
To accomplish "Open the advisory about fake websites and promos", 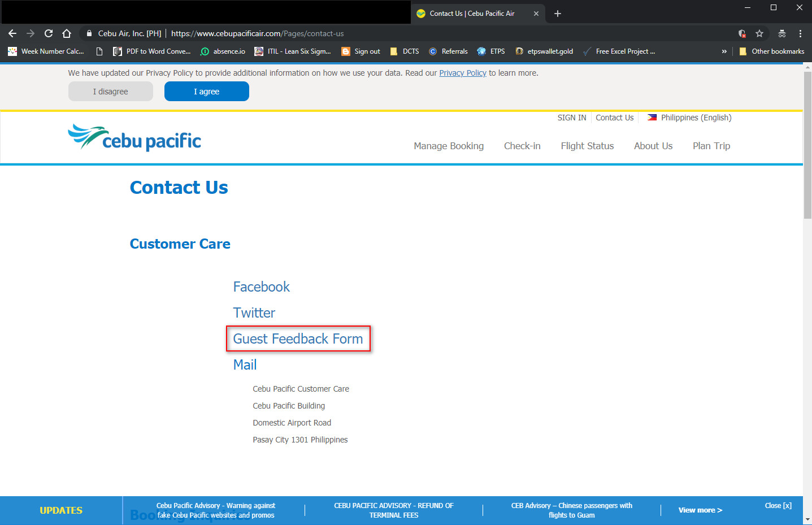I will point(215,510).
